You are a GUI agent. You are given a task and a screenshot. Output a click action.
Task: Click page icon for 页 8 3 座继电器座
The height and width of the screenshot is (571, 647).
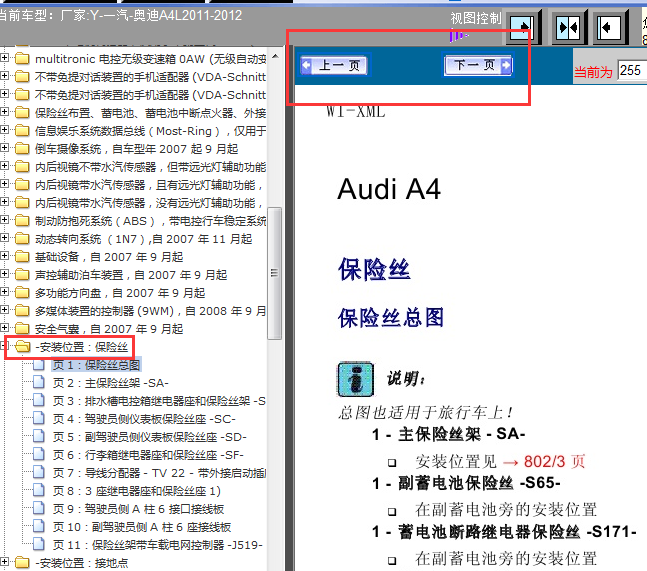coord(39,491)
